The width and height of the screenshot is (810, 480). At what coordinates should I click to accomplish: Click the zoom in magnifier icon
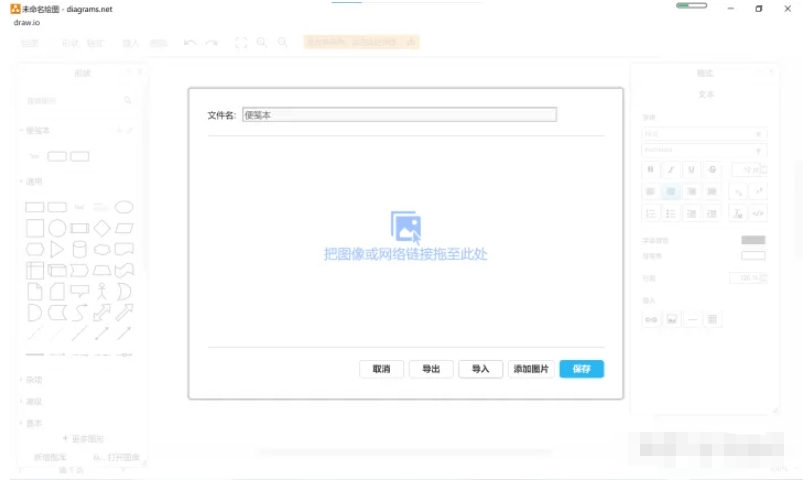[262, 42]
